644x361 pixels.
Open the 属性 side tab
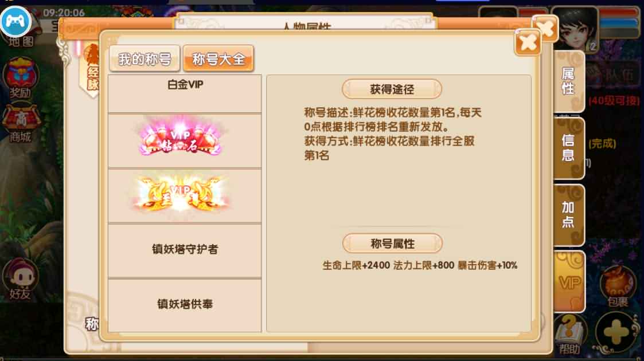568,81
